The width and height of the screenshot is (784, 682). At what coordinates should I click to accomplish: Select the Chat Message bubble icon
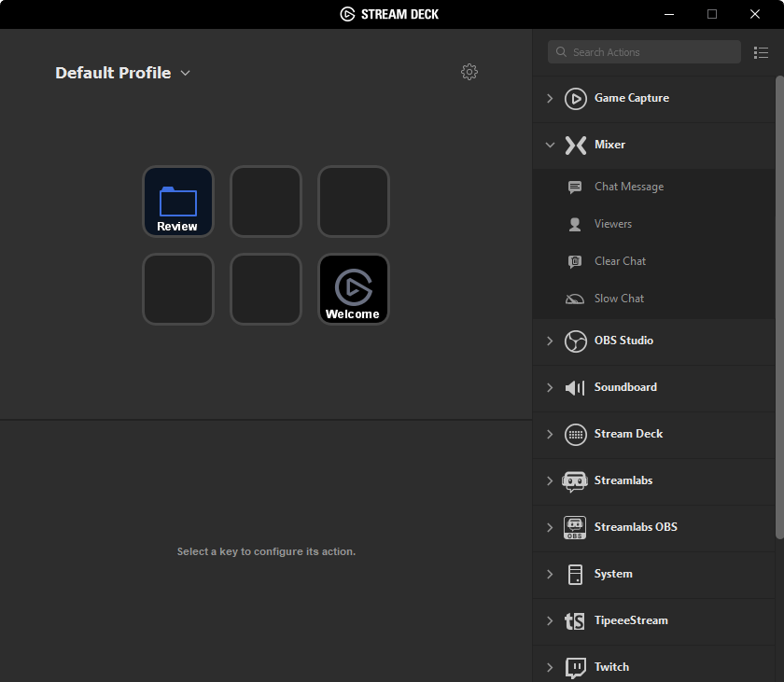[x=575, y=188]
